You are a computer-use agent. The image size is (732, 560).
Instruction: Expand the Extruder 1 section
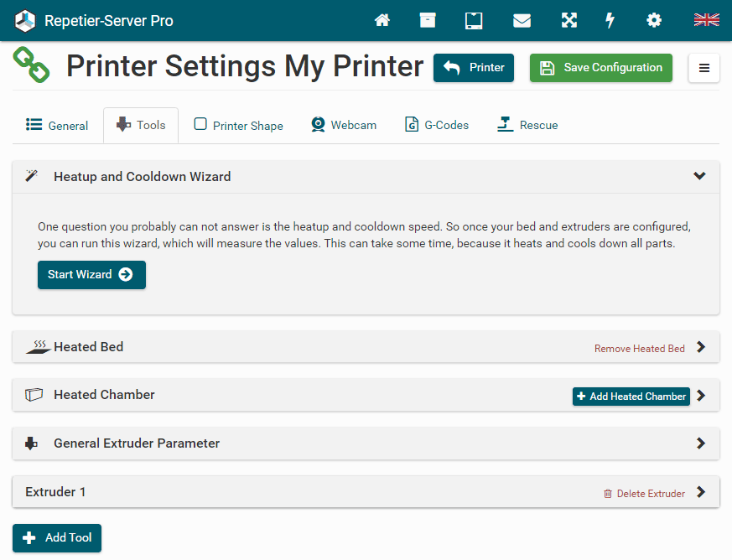[x=701, y=492]
